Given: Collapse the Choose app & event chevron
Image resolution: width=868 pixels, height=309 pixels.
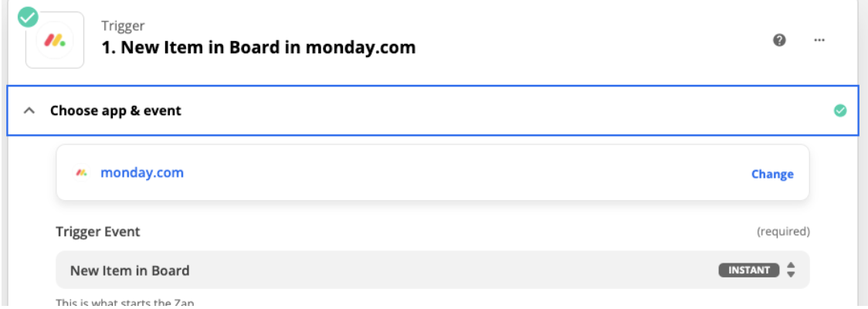Looking at the screenshot, I should 29,110.
